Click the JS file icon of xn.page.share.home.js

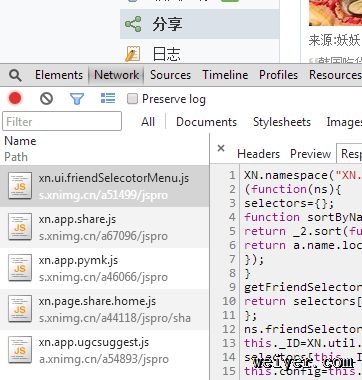pyautogui.click(x=20, y=309)
